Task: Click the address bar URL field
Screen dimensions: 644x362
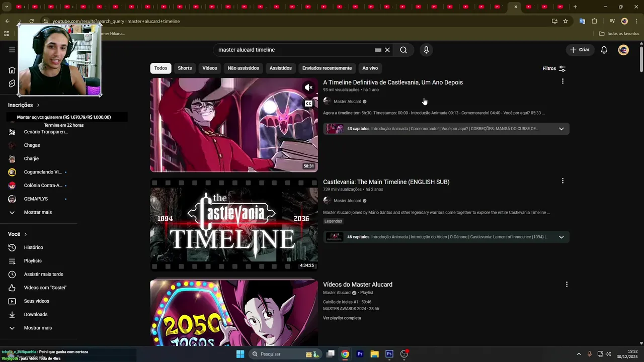Action: click(297, 21)
